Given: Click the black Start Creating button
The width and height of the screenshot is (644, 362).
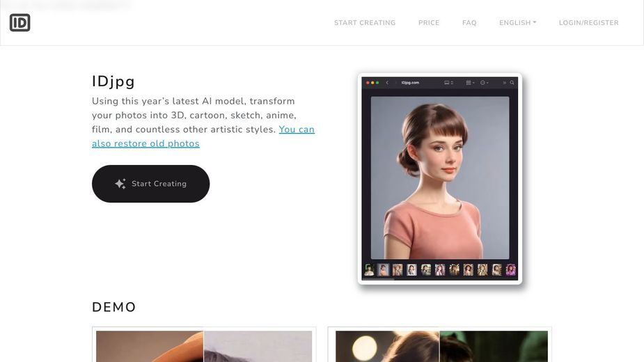Looking at the screenshot, I should click(x=151, y=184).
